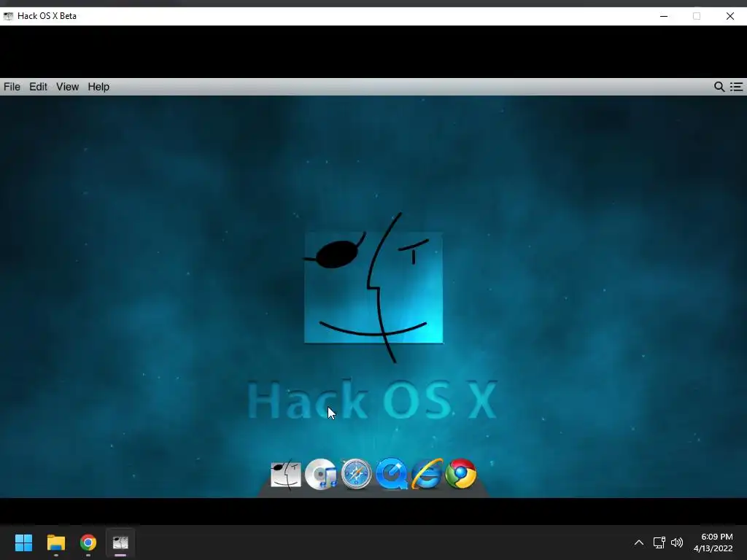Click the Windows Start button
The height and width of the screenshot is (560, 747).
point(23,542)
